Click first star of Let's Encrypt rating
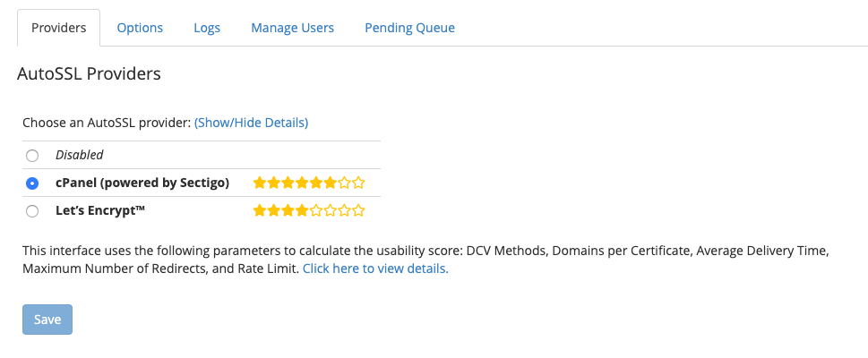The height and width of the screenshot is (358, 868). 260,210
